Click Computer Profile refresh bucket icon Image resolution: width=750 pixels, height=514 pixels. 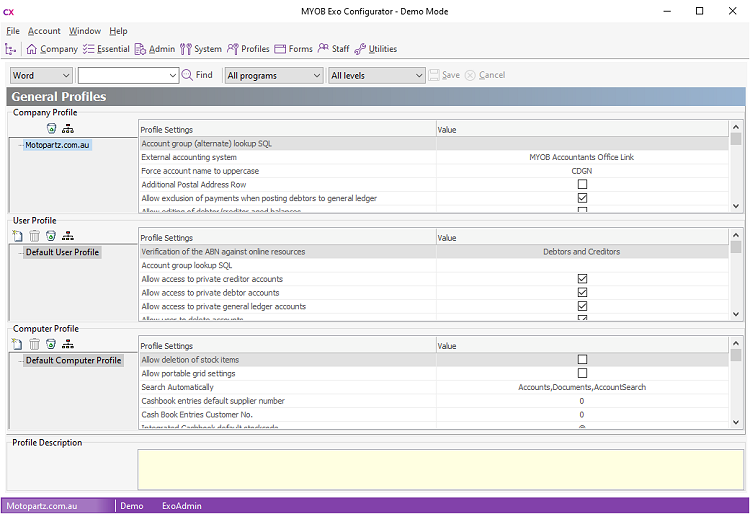(x=51, y=344)
